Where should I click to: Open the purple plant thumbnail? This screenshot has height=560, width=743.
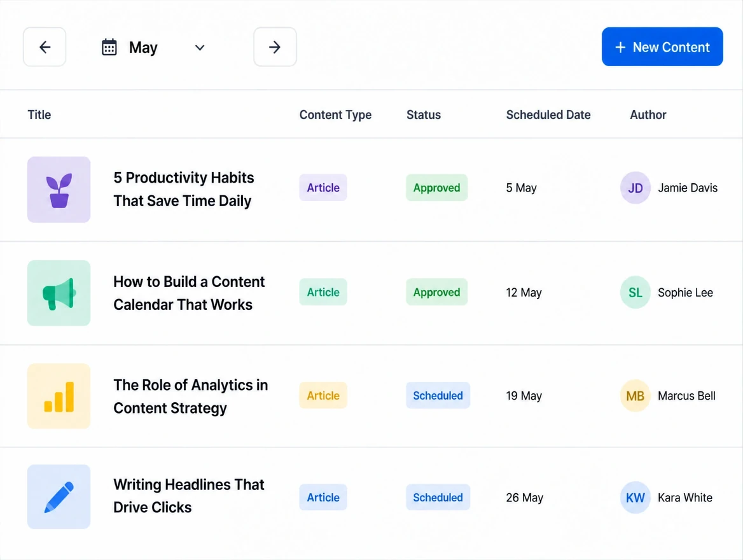click(59, 190)
